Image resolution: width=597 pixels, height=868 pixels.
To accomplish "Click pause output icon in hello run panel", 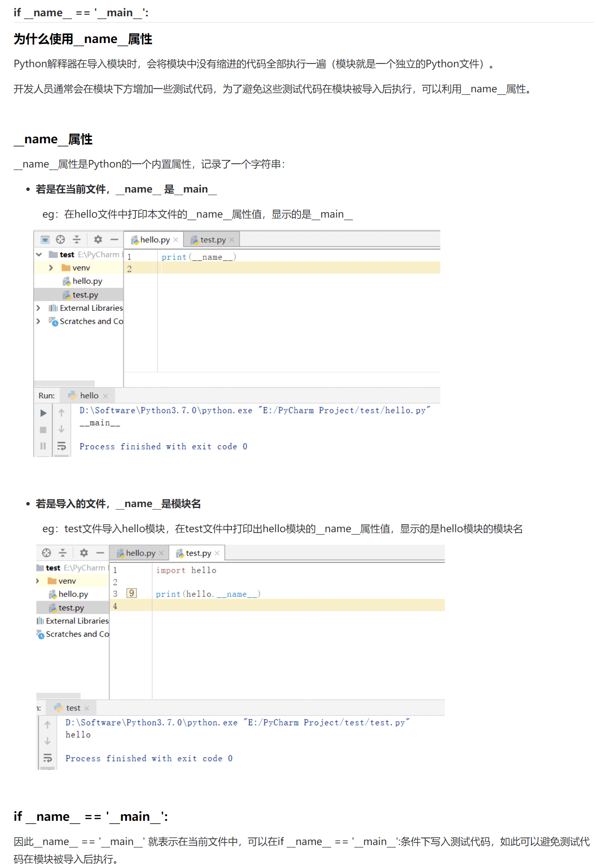I will (43, 446).
